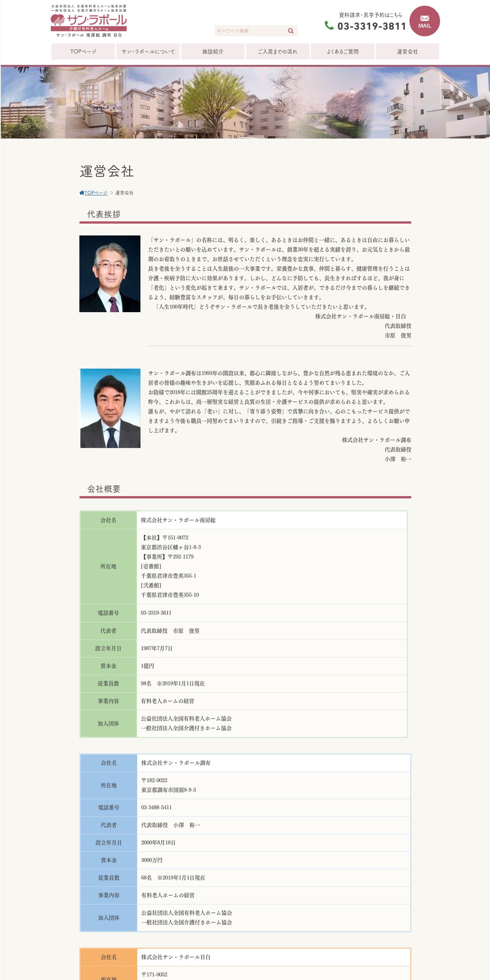Click the home icon in breadcrumb
Viewport: 490px width, 980px height.
[x=82, y=193]
